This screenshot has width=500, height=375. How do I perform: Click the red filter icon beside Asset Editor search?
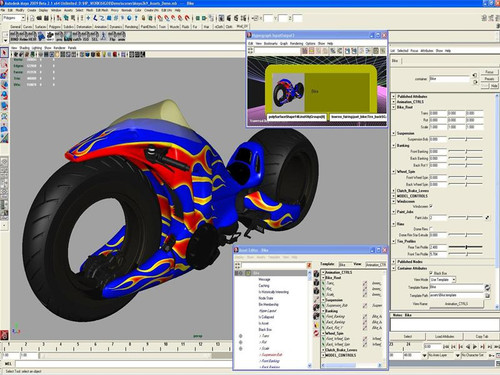pyautogui.click(x=309, y=265)
